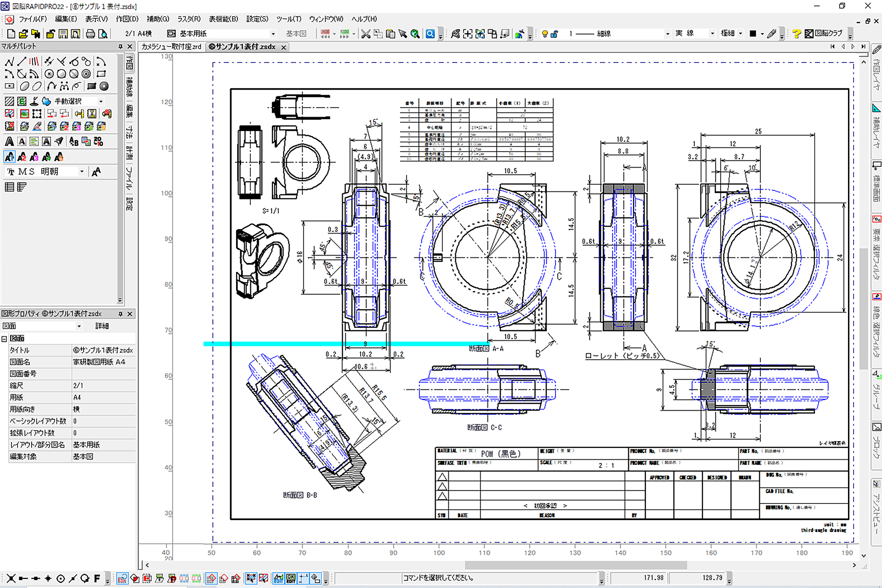Click the print icon in toolbar
Screen dimensions: 882x588
pyautogui.click(x=90, y=34)
